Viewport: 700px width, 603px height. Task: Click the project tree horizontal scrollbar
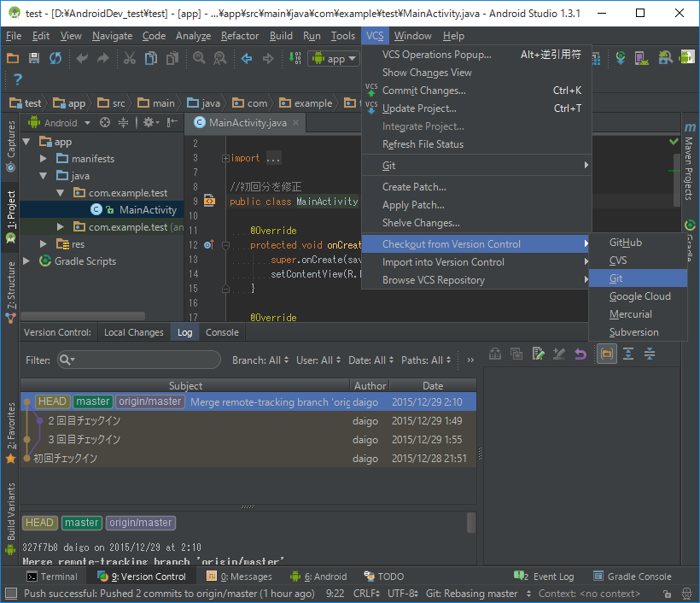click(x=83, y=316)
